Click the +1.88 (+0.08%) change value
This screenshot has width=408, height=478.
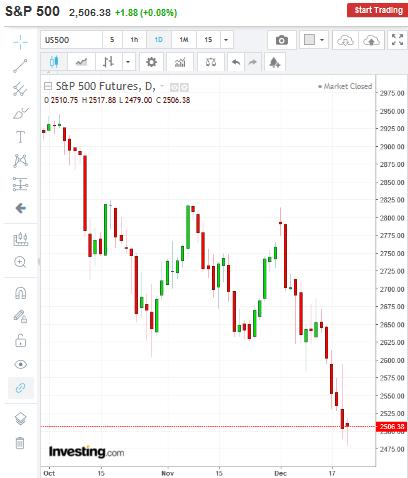click(146, 13)
